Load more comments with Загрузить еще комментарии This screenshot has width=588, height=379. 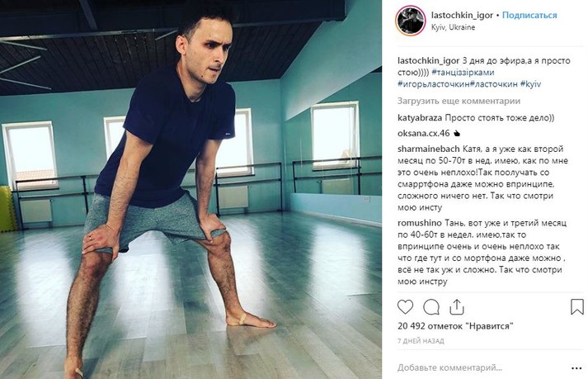(459, 101)
